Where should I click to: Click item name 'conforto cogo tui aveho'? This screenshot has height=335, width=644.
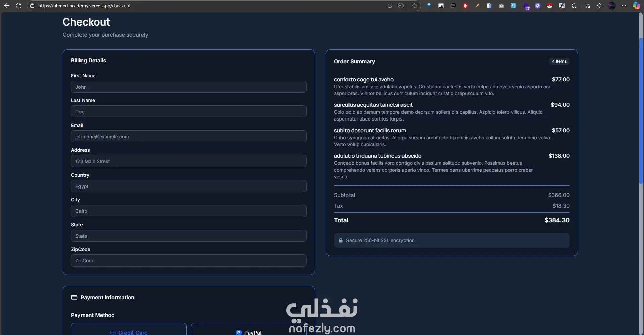pyautogui.click(x=364, y=79)
